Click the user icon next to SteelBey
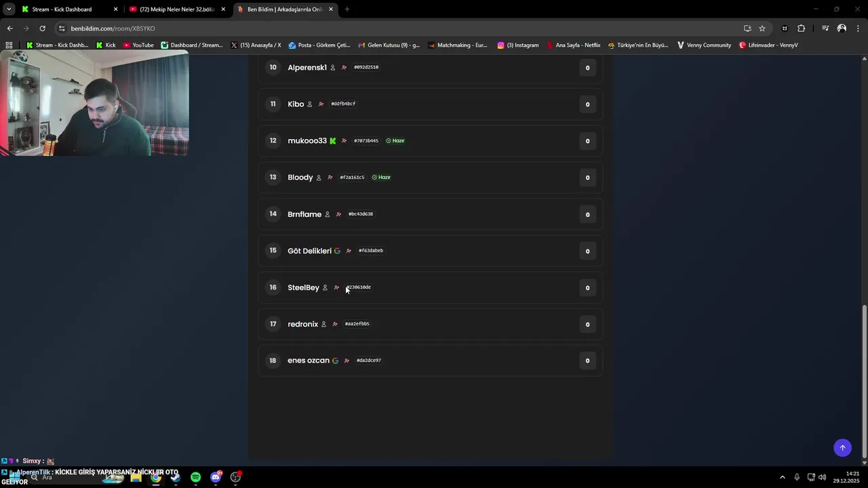Screen dimensions: 868x488 point(325,287)
